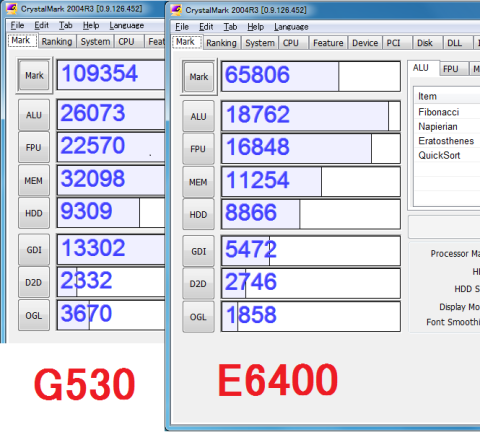This screenshot has width=480, height=432.
Task: Click Item column header in details list
Action: coord(447,96)
